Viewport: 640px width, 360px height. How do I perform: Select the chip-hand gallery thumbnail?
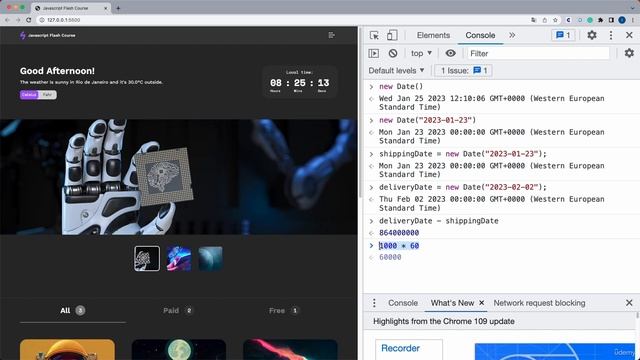[x=147, y=258]
